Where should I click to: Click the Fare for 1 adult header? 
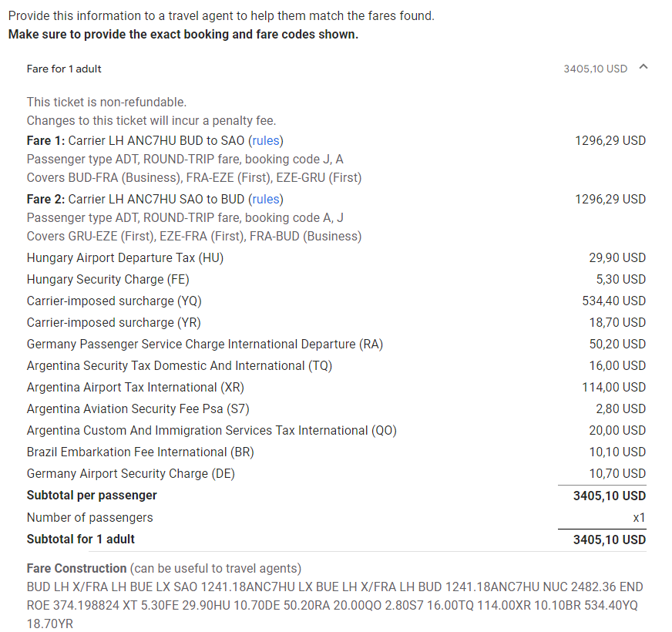click(64, 69)
